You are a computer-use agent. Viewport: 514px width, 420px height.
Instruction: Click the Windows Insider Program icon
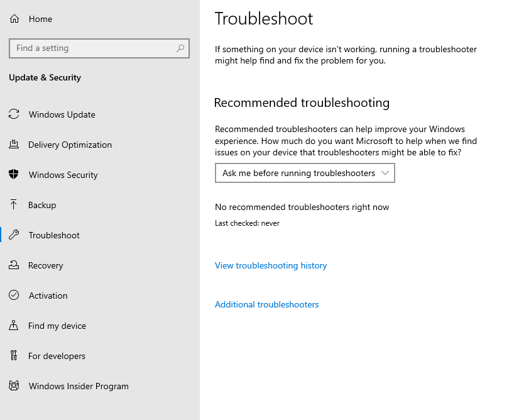pyautogui.click(x=14, y=386)
